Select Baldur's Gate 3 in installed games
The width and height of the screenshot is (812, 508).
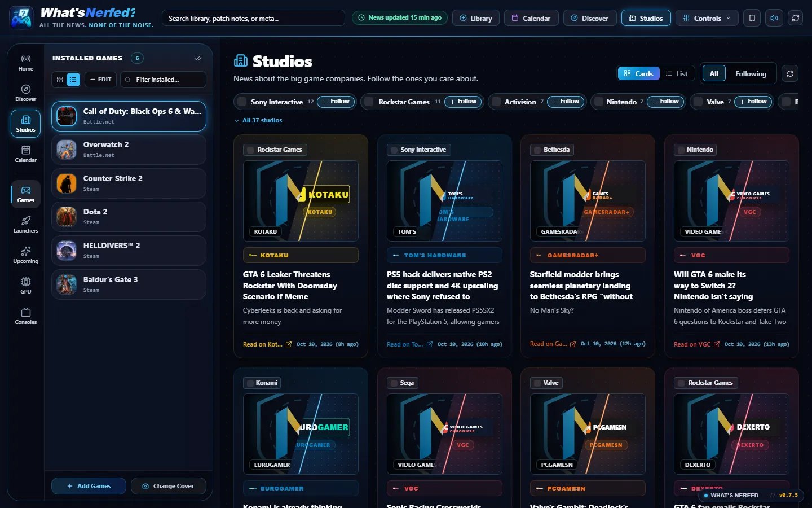pyautogui.click(x=129, y=284)
